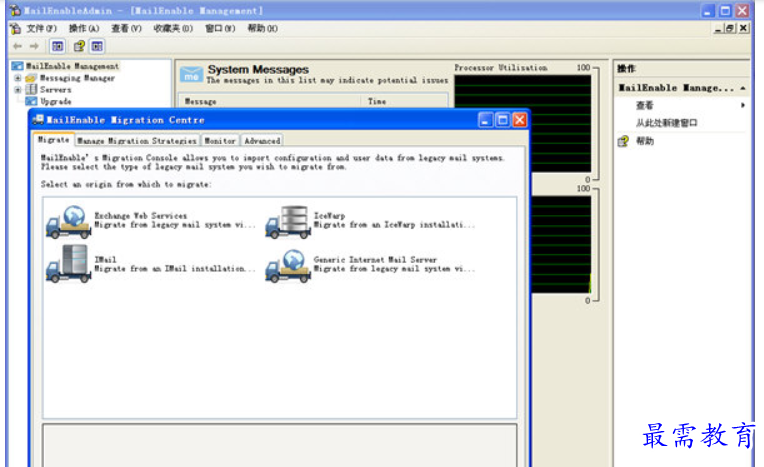Image resolution: width=764 pixels, height=467 pixels.
Task: Open the 查看 submenu arrow in actions pane
Action: click(x=743, y=105)
